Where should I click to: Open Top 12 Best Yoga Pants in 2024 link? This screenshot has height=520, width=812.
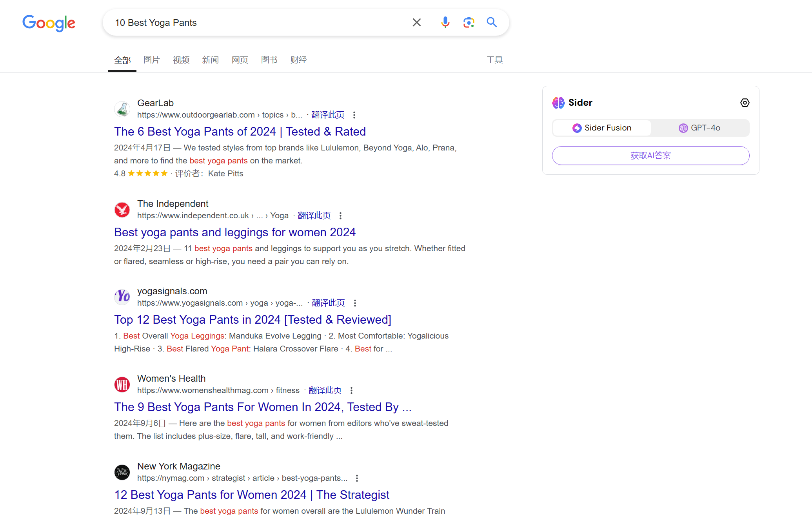click(x=253, y=320)
